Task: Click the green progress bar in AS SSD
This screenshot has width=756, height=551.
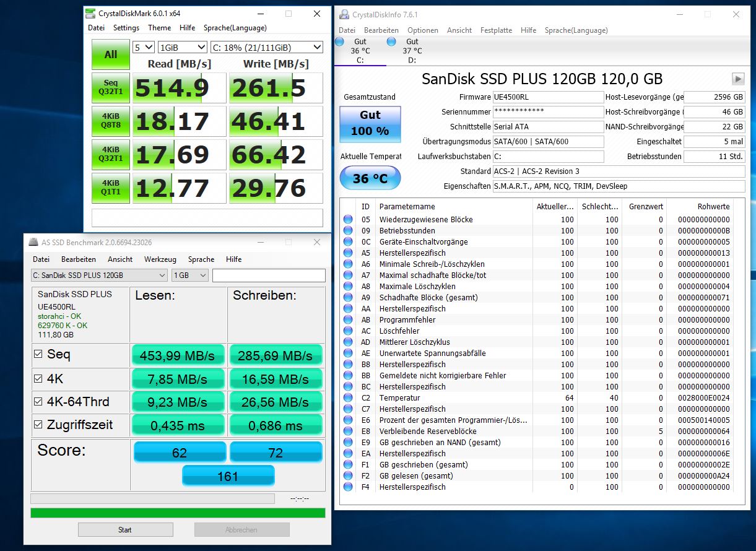Action: click(178, 513)
